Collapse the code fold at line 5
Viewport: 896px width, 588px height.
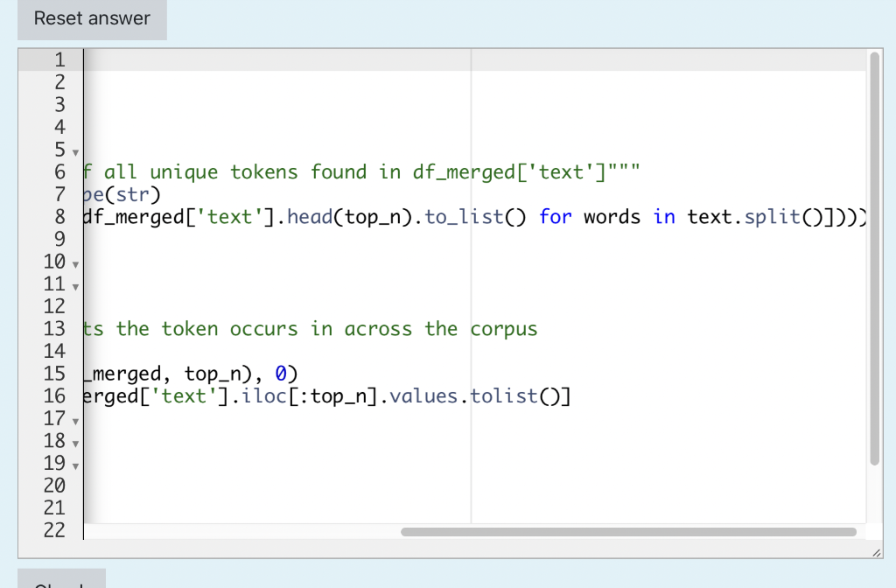point(75,152)
